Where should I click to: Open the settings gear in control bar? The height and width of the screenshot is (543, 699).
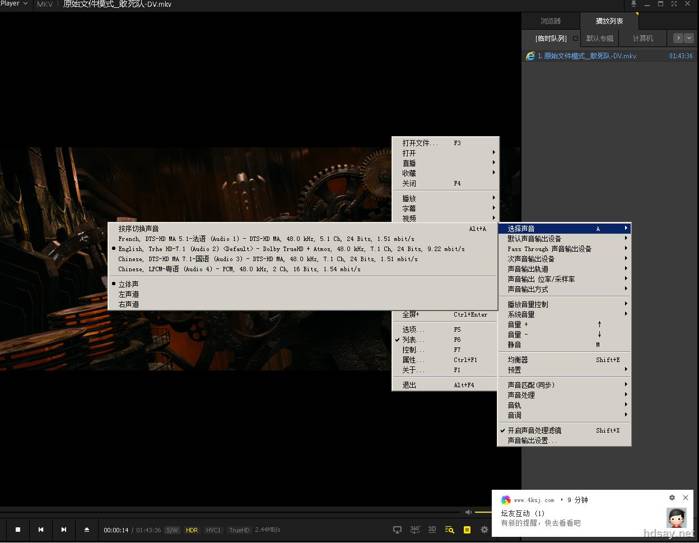point(484,530)
